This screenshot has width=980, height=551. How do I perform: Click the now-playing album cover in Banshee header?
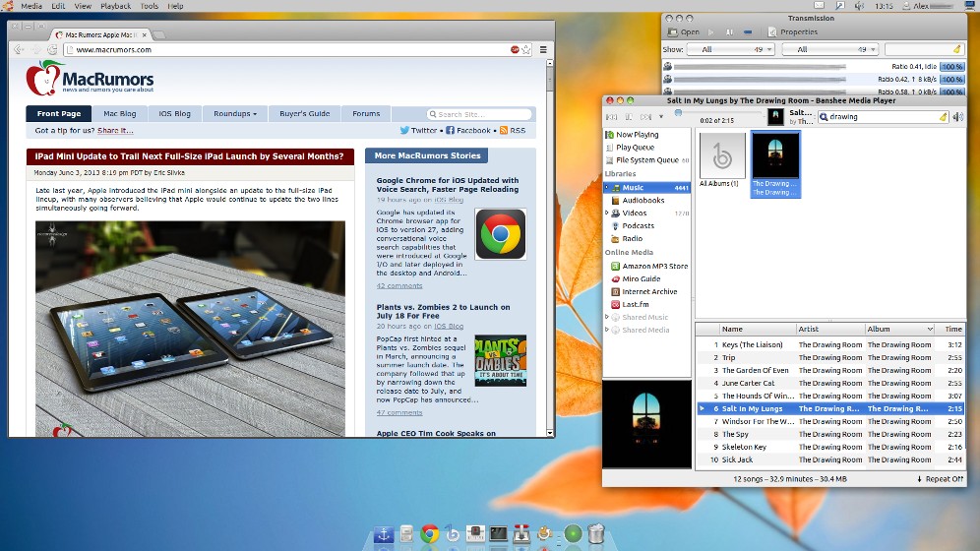pos(775,116)
